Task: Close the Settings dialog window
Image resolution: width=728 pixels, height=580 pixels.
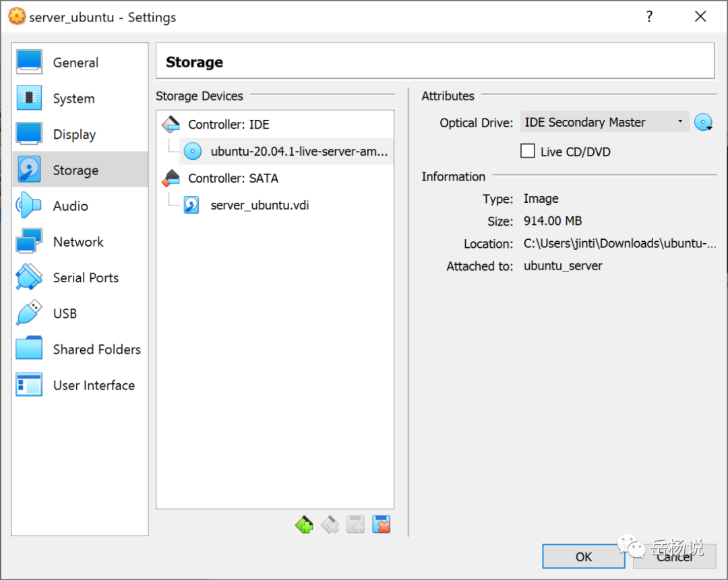Action: pyautogui.click(x=700, y=17)
